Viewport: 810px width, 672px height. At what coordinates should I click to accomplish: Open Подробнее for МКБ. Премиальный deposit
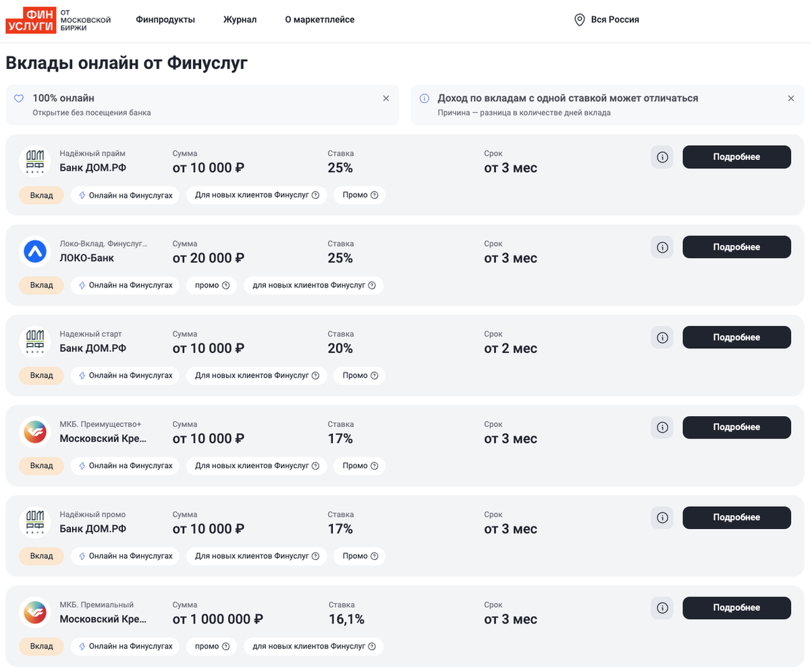[x=736, y=608]
